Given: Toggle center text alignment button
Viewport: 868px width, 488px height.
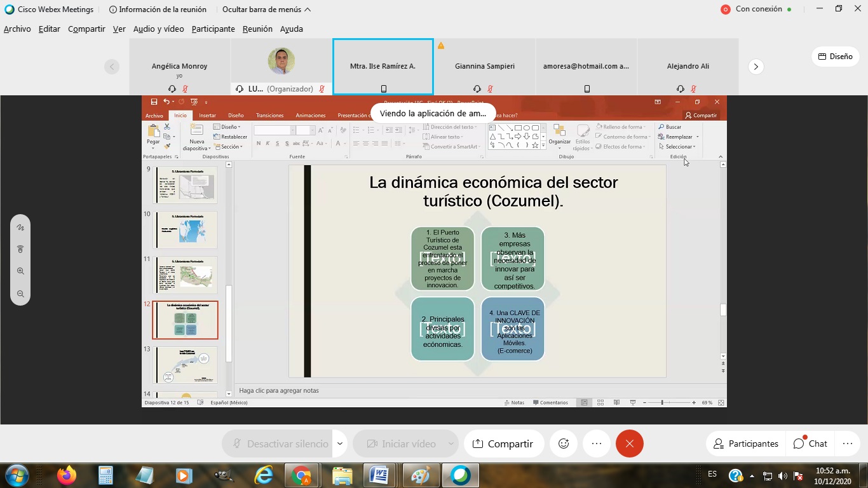Looking at the screenshot, I should tap(365, 144).
